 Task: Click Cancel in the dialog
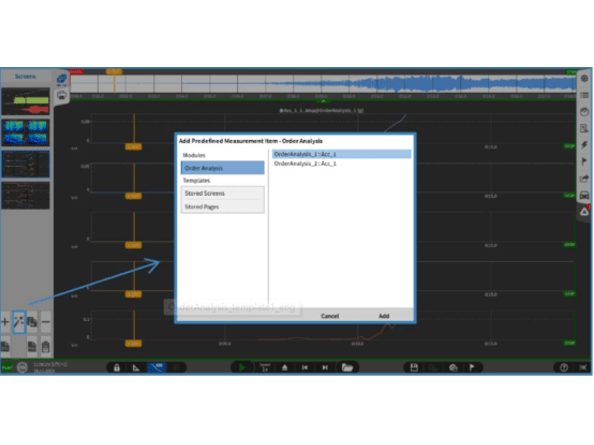330,316
